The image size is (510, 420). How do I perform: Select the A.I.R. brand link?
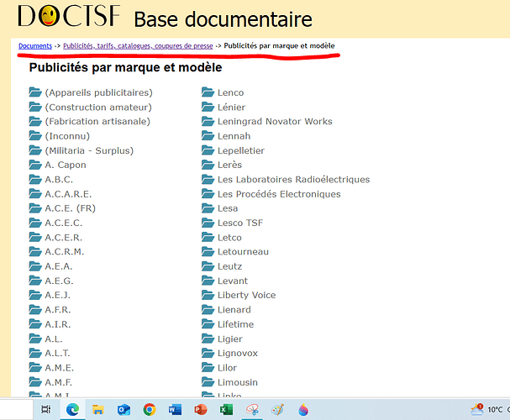pyautogui.click(x=58, y=324)
